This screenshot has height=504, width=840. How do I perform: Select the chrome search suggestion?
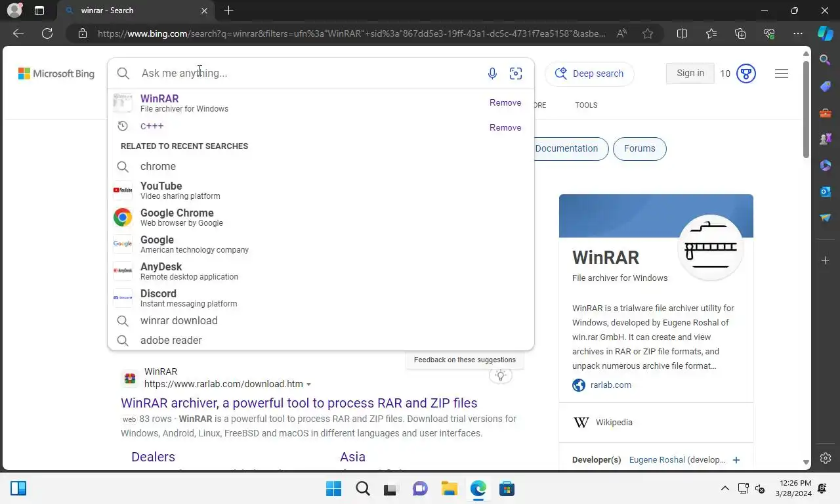(321, 167)
